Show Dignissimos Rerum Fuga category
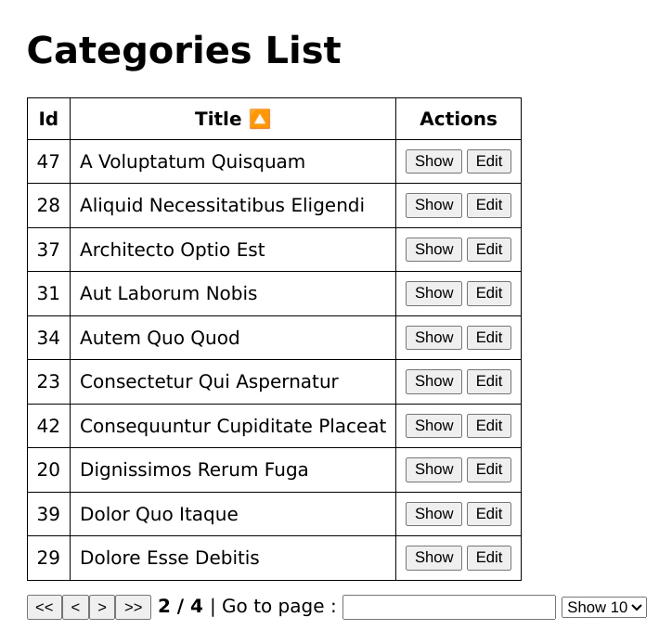The height and width of the screenshot is (630, 672). pyautogui.click(x=433, y=469)
